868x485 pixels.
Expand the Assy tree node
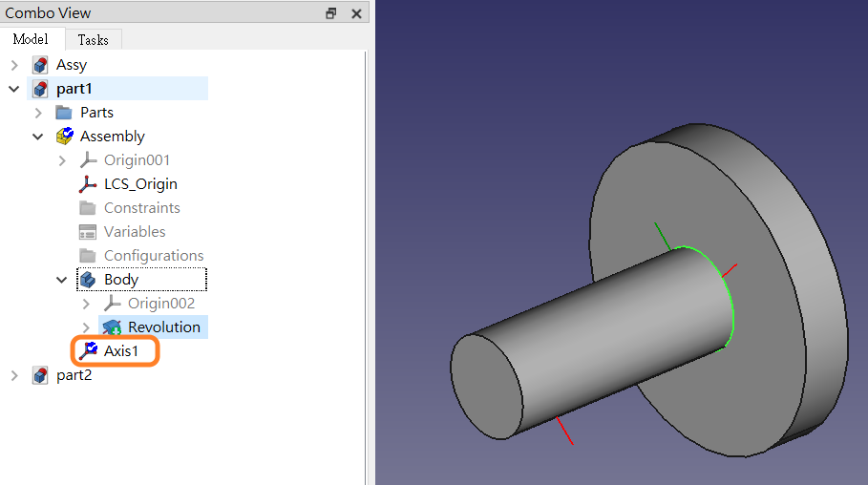click(x=14, y=65)
